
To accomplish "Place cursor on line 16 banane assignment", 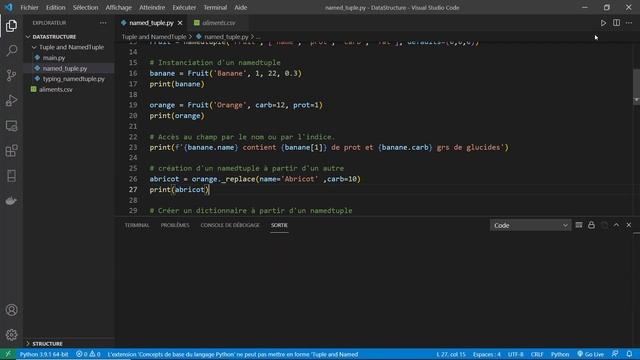I will pyautogui.click(x=225, y=73).
